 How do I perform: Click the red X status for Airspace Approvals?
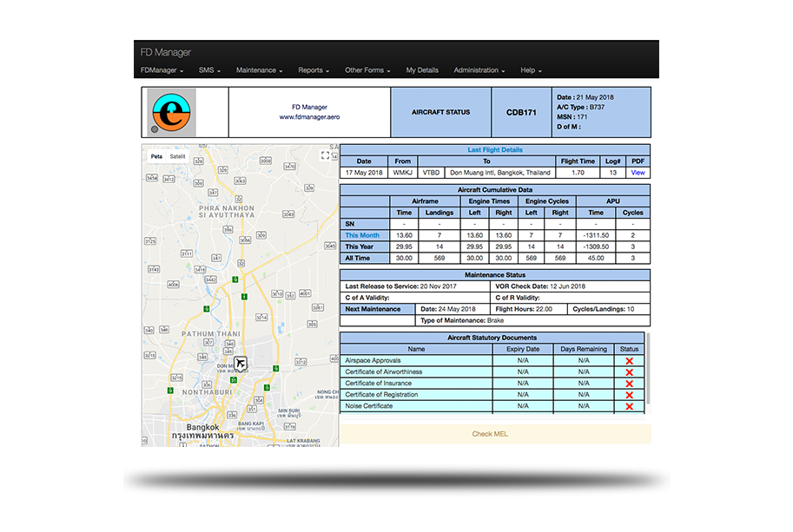click(x=629, y=361)
